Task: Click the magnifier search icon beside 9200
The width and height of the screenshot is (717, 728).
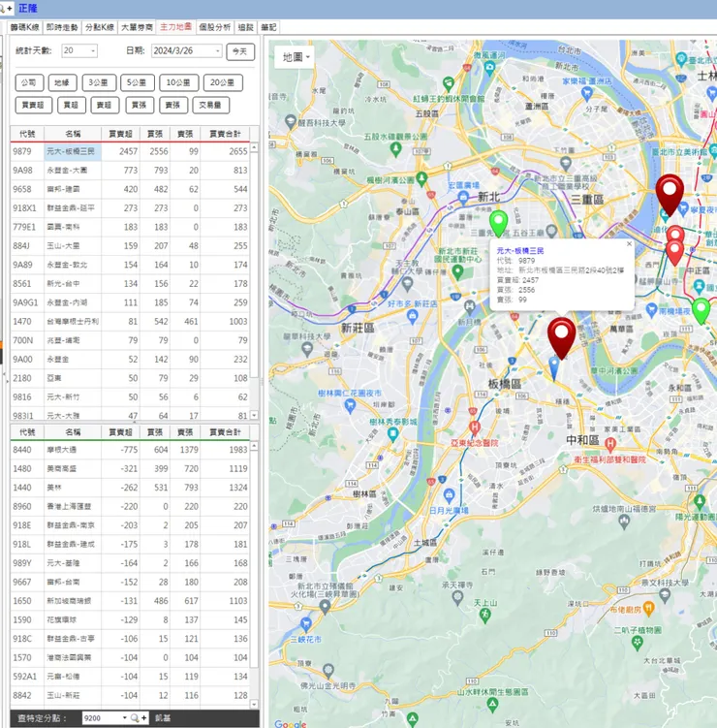Action: 136,718
